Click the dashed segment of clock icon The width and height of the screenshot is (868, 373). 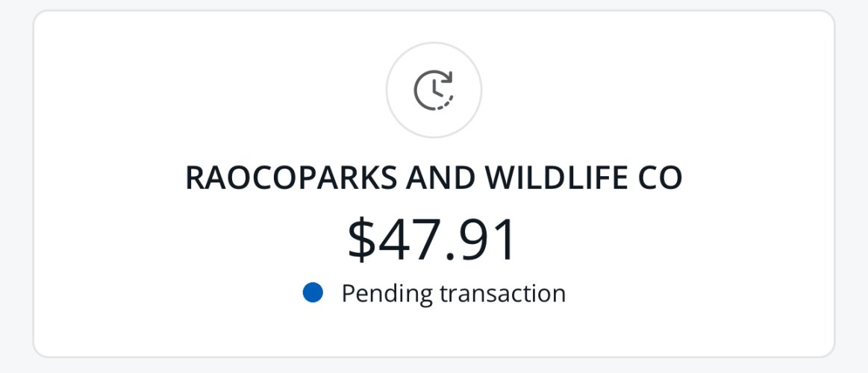(446, 103)
